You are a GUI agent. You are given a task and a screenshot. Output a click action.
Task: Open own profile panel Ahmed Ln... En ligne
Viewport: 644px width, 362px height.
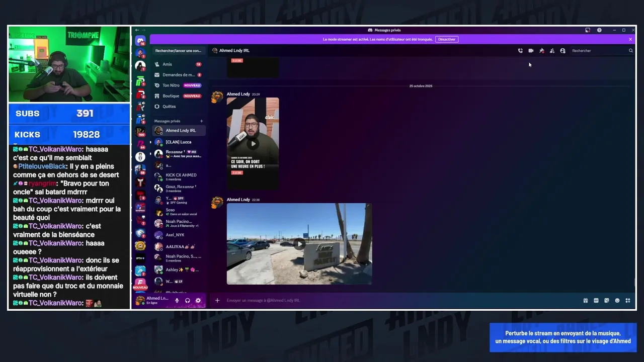pyautogui.click(x=152, y=301)
